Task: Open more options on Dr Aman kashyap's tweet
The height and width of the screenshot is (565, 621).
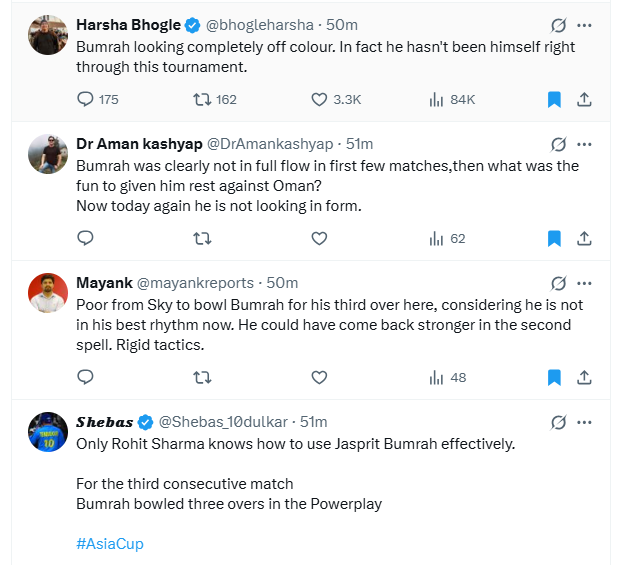Action: (585, 143)
